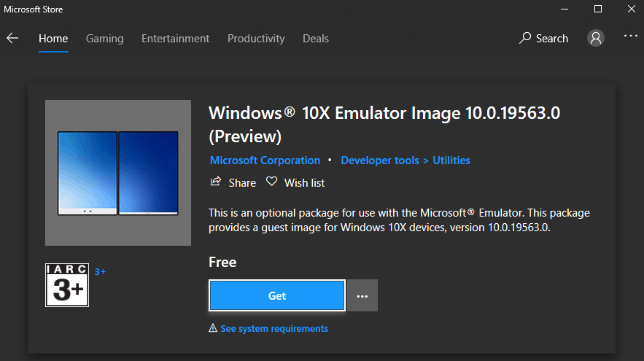Switch to the Gaming tab

[105, 39]
